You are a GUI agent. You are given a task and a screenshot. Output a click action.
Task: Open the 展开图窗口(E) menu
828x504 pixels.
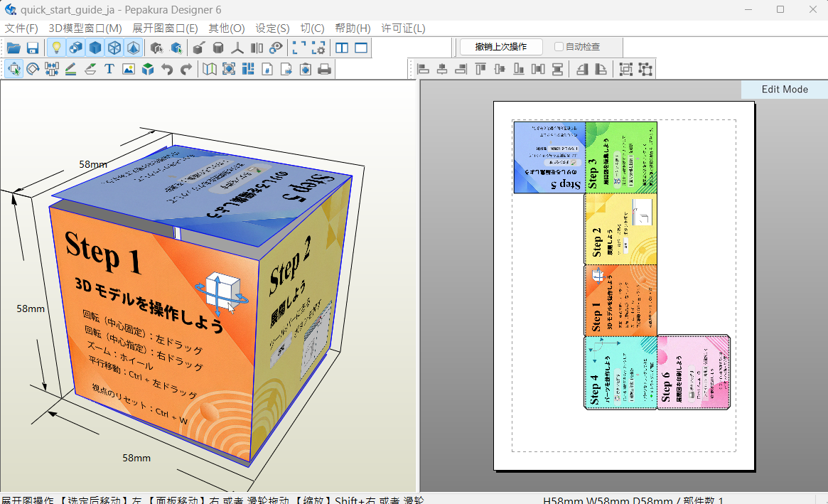click(x=165, y=28)
